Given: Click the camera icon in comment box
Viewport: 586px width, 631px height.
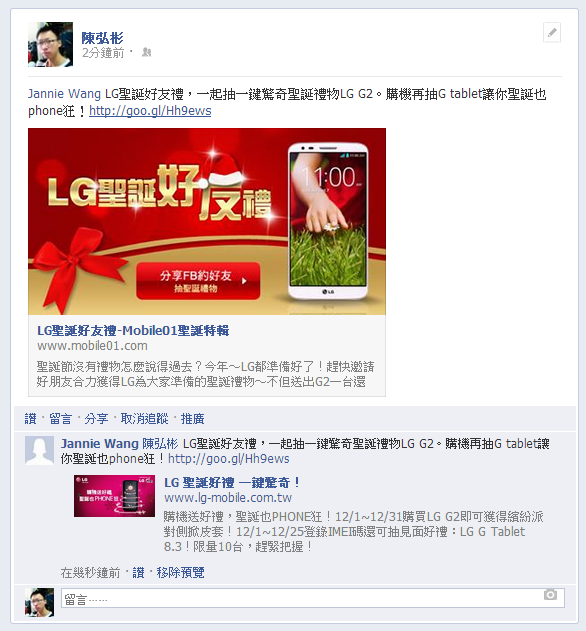Looking at the screenshot, I should (x=550, y=594).
